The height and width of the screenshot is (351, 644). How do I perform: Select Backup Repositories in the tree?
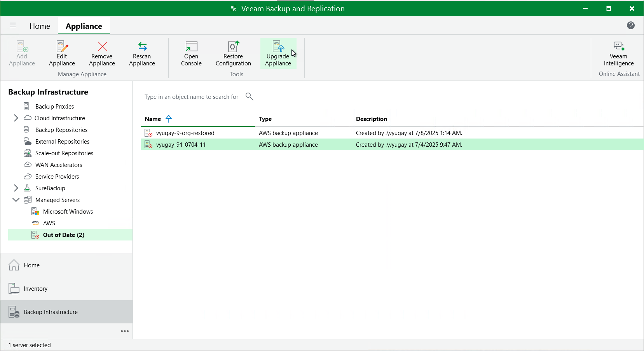pos(61,130)
